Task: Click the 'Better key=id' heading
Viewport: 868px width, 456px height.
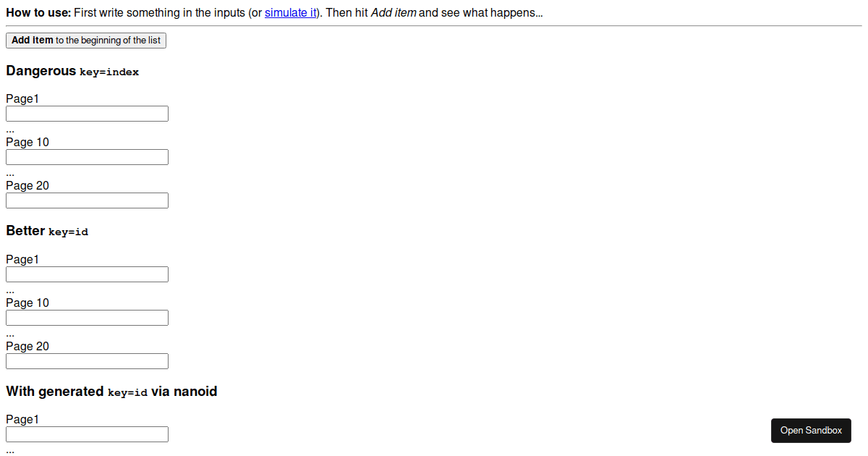Action: (47, 231)
